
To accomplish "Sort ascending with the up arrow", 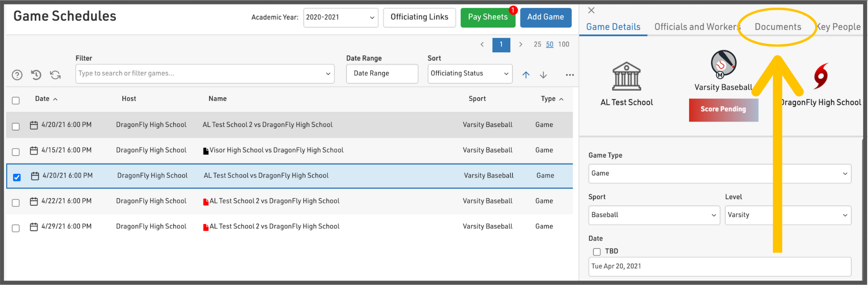I will pos(526,75).
